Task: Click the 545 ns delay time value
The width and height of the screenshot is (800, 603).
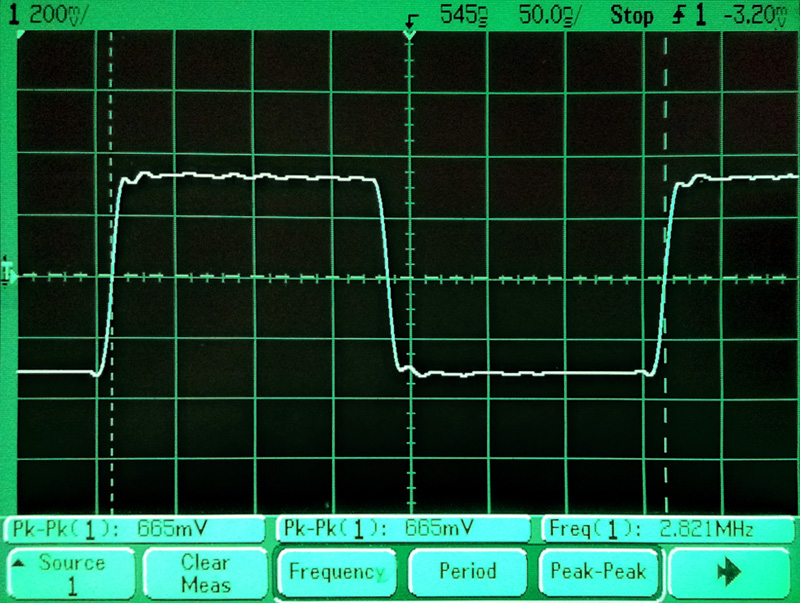Action: [x=464, y=14]
